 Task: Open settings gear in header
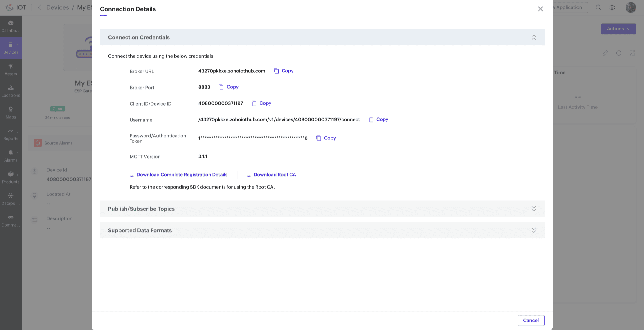612,7
